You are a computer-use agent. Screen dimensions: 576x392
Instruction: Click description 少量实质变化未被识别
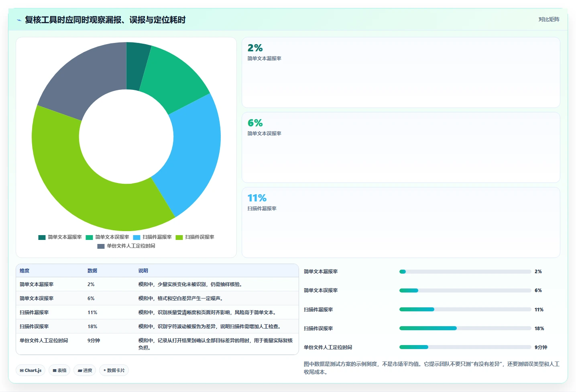pyautogui.click(x=191, y=284)
